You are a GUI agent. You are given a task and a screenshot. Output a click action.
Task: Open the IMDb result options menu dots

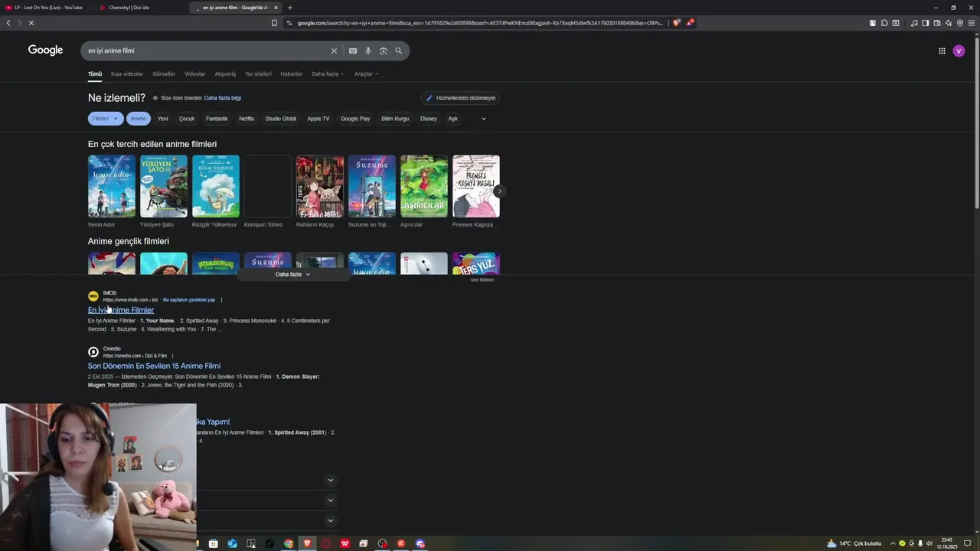(221, 300)
